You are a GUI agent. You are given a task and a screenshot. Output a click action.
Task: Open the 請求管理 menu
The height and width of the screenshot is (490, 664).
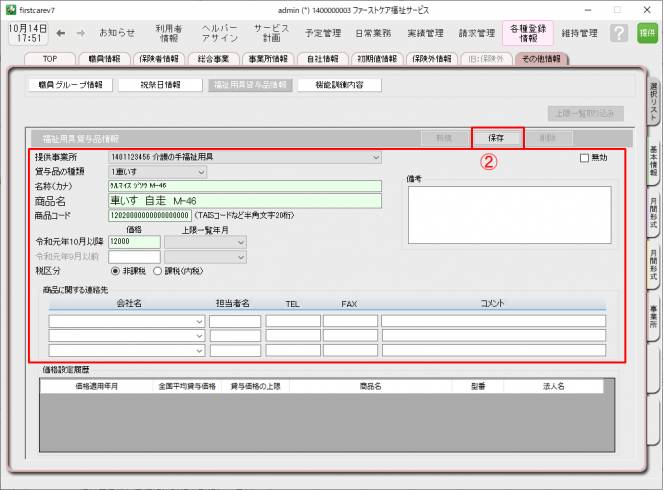pyautogui.click(x=474, y=33)
